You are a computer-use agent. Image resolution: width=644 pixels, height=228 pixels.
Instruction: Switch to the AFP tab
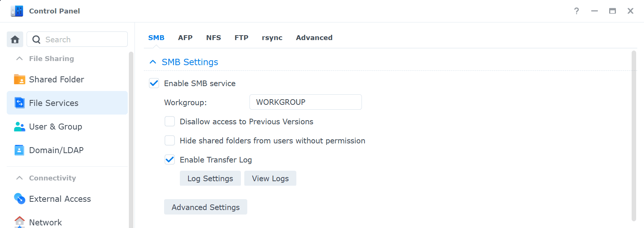pos(185,38)
